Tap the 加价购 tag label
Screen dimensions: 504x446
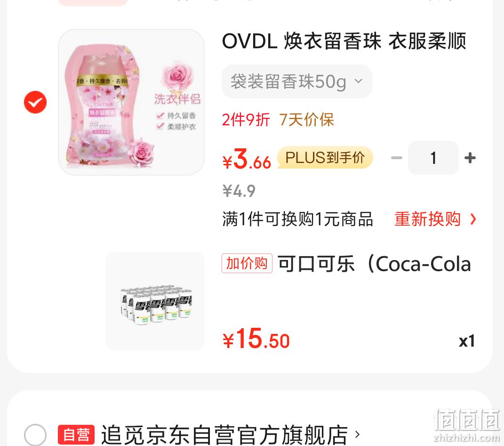coord(247,263)
